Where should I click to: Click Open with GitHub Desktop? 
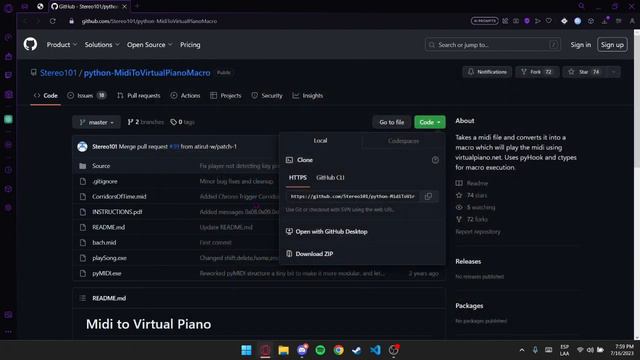[327, 231]
